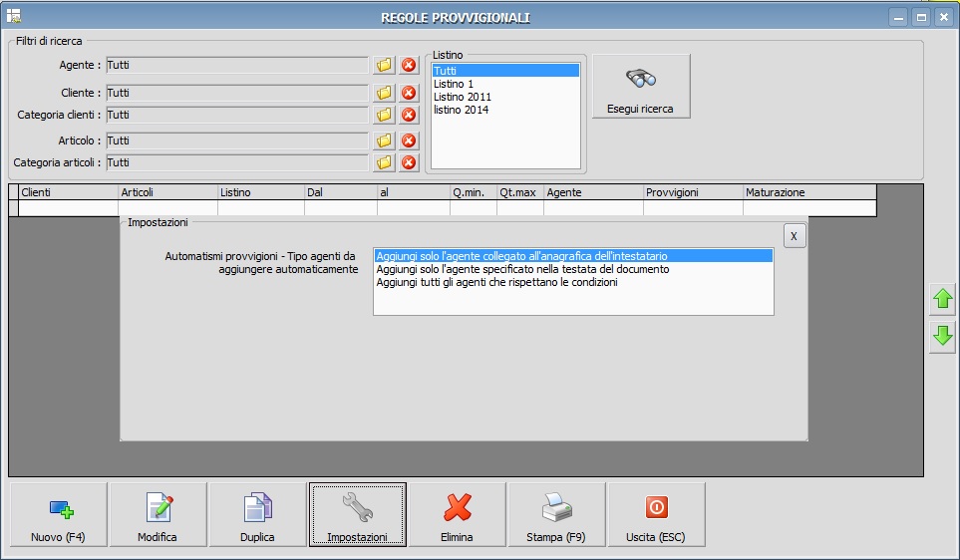
Task: Click the 'al' column header
Action: click(414, 192)
